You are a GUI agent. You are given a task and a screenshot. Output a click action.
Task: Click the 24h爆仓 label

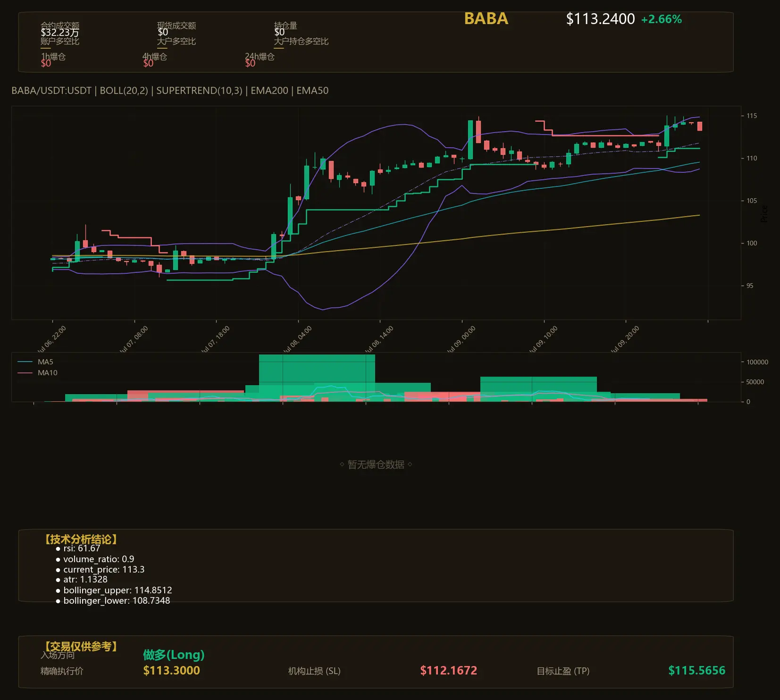pos(260,57)
